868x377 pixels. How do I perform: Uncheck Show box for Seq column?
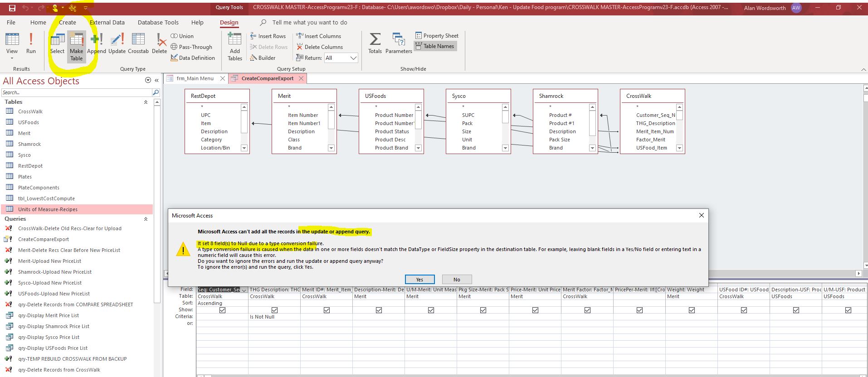pos(222,310)
